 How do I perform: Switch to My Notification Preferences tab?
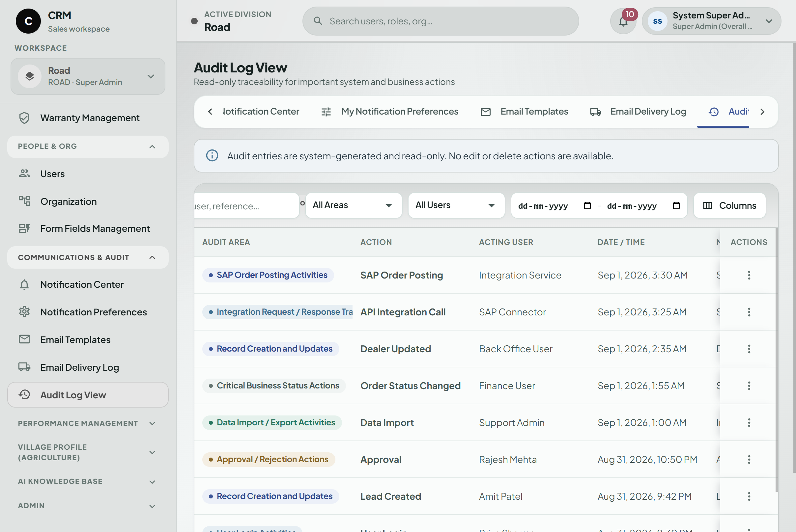click(x=389, y=112)
